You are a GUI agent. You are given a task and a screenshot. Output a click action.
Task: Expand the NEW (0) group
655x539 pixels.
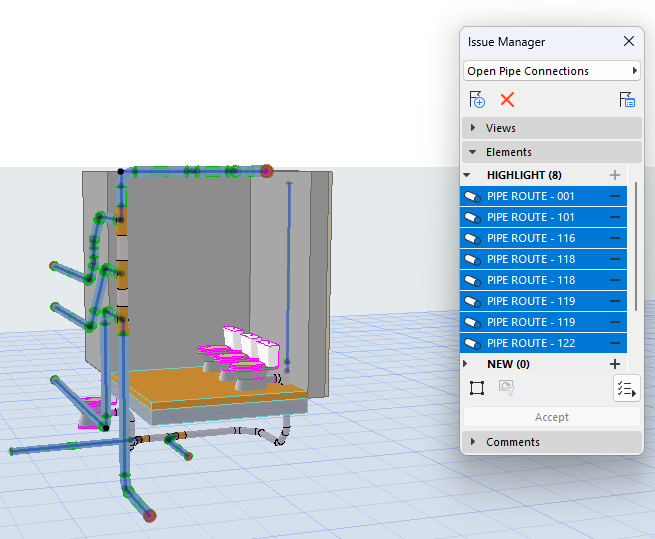[x=467, y=364]
